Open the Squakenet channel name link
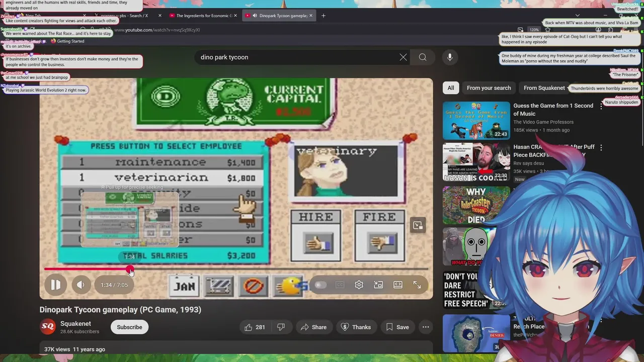The width and height of the screenshot is (644, 362). [x=75, y=324]
